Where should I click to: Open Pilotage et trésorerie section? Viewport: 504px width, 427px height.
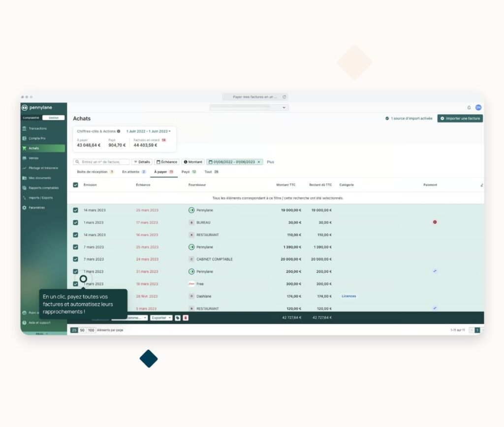pyautogui.click(x=43, y=168)
